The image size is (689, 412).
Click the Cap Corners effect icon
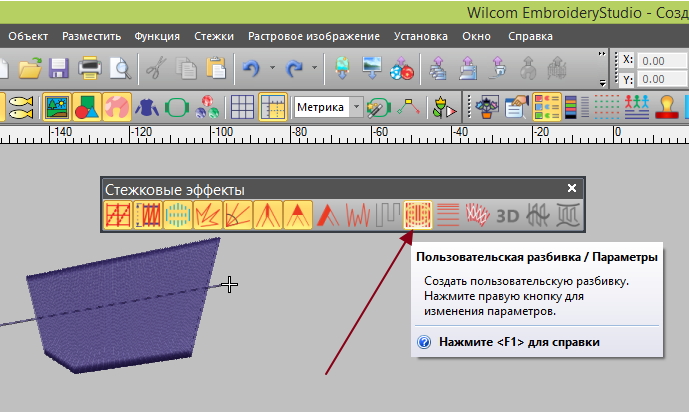pos(297,215)
